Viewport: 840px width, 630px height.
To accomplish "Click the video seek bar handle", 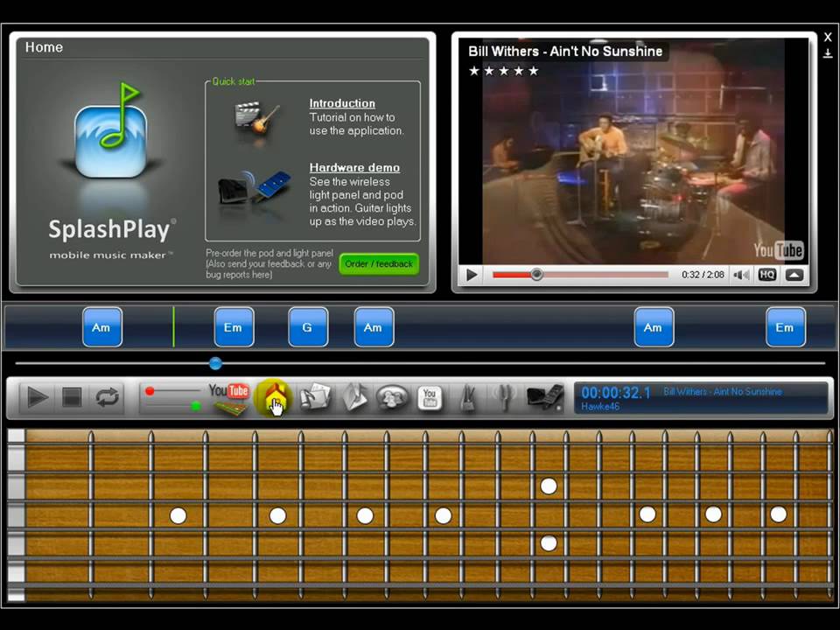I will [536, 274].
